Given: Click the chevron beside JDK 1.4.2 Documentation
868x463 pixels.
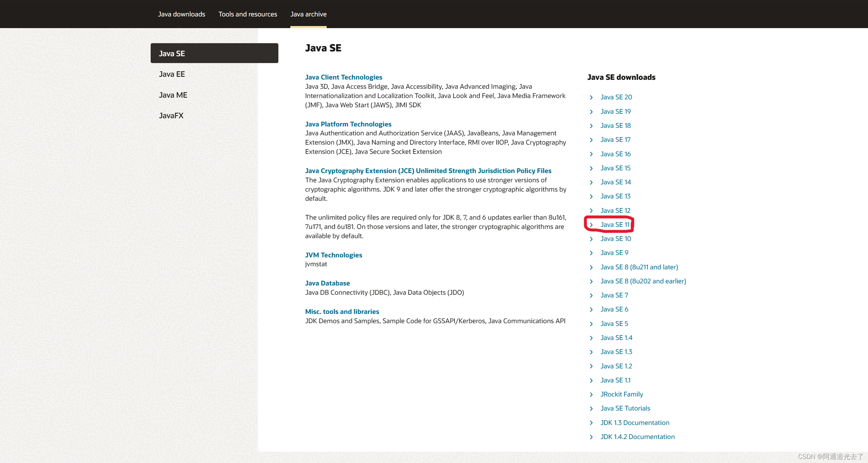Looking at the screenshot, I should tap(591, 437).
